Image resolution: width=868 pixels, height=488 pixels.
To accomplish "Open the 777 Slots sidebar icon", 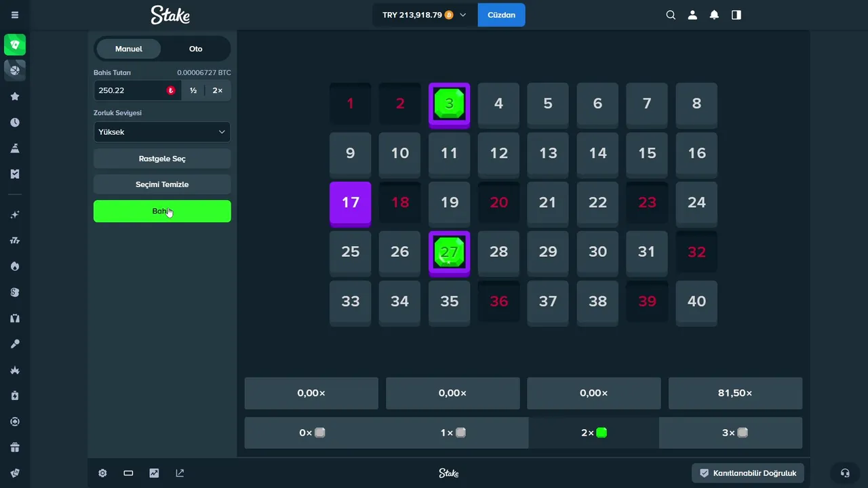I will coord(15,241).
